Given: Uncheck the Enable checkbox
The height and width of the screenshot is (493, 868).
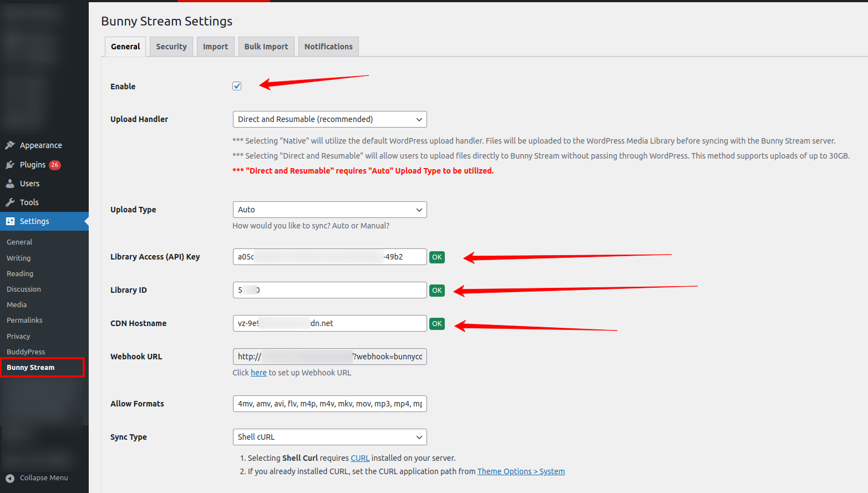Looking at the screenshot, I should coord(237,86).
